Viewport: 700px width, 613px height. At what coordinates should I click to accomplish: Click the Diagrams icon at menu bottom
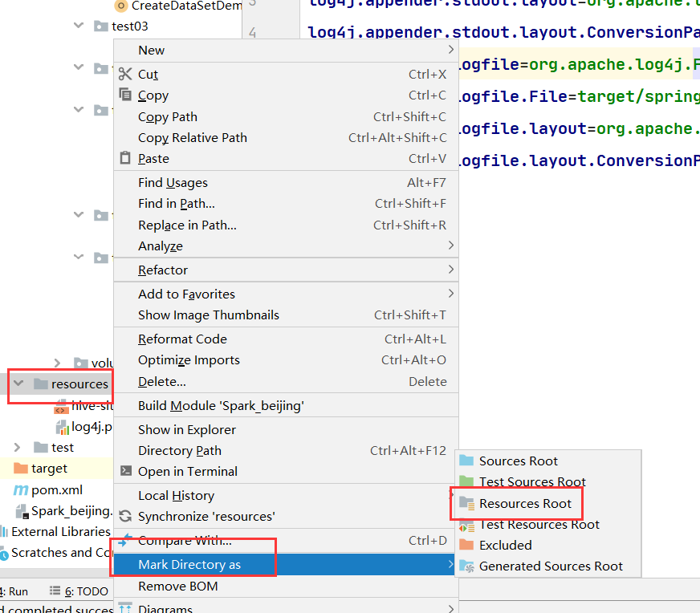coord(124,608)
